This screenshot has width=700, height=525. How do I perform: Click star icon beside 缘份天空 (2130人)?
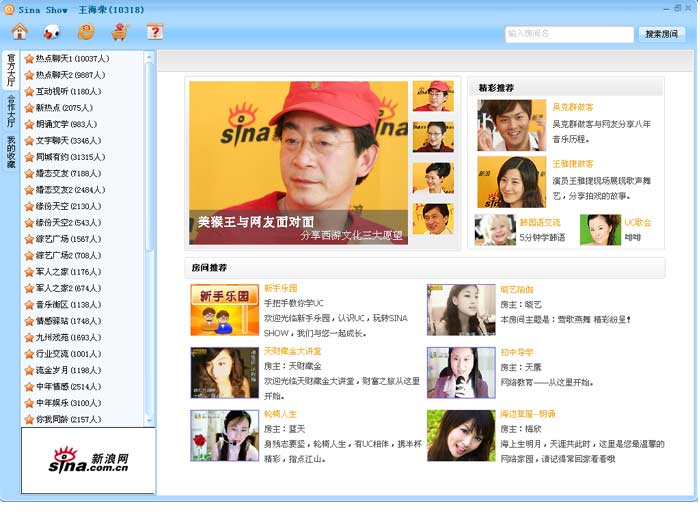[x=29, y=206]
